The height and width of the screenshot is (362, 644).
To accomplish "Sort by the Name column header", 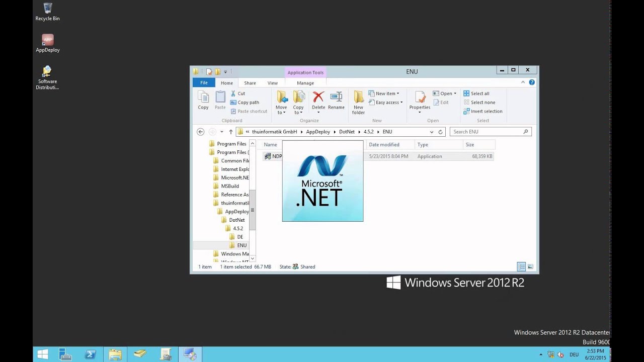I will click(x=272, y=145).
